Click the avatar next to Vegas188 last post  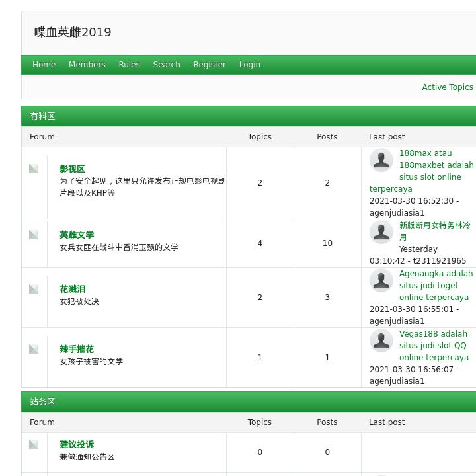(x=381, y=340)
